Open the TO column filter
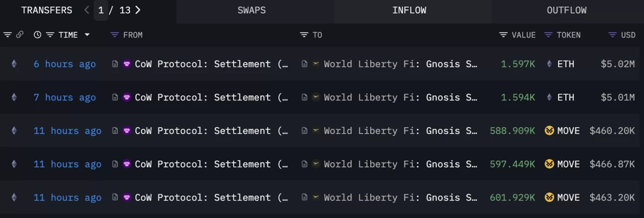Image resolution: width=644 pixels, height=218 pixels. [304, 35]
